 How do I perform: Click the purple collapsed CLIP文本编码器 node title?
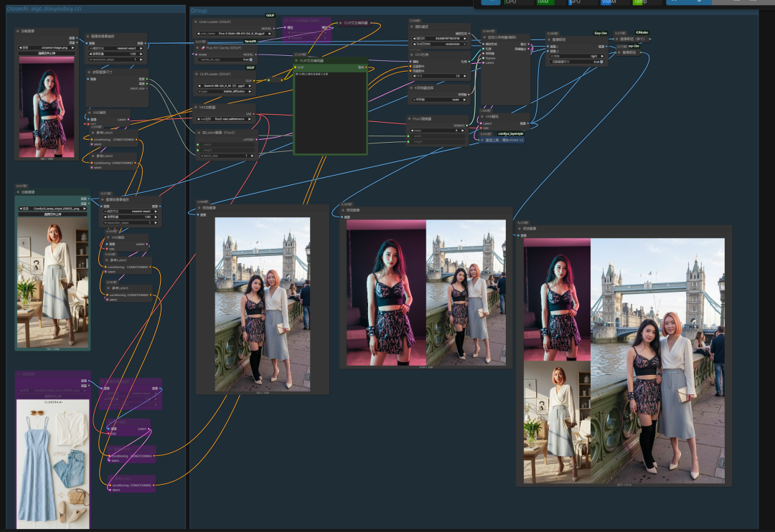tap(354, 23)
